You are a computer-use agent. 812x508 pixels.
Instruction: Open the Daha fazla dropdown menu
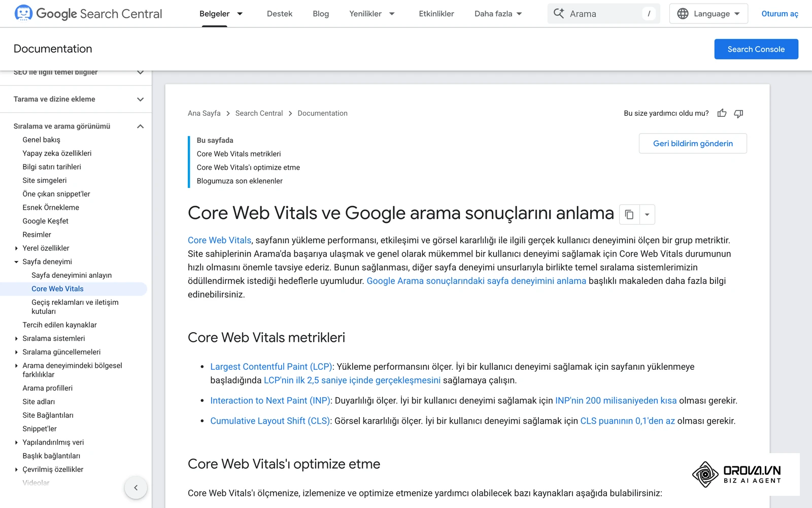498,14
